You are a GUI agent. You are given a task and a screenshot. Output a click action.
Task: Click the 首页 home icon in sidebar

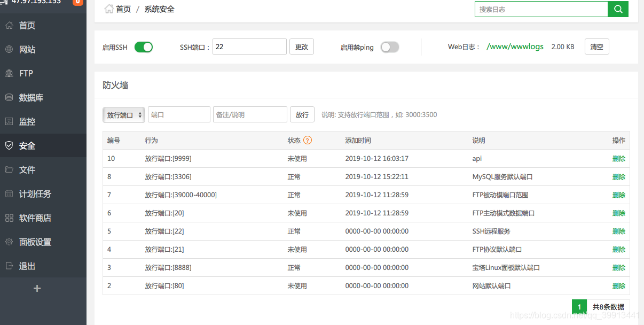pyautogui.click(x=9, y=25)
